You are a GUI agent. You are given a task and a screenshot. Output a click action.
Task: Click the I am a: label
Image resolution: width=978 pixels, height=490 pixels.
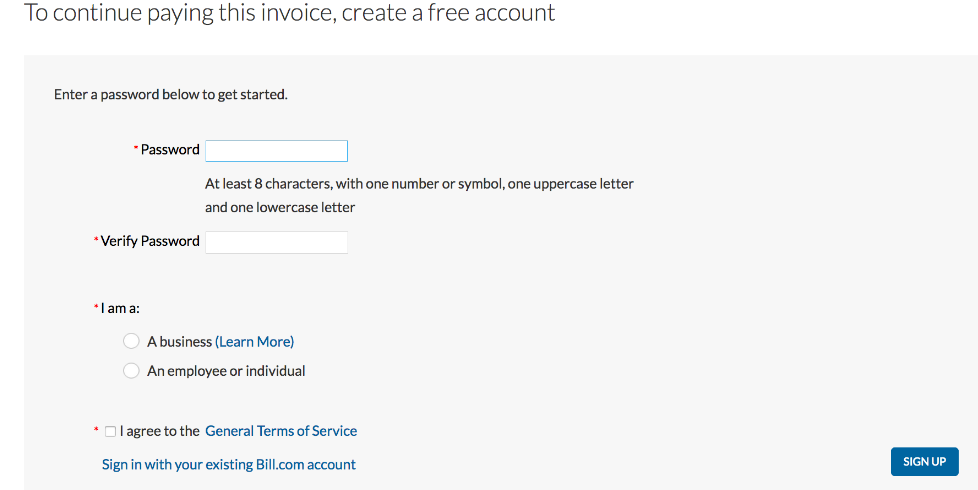(120, 308)
